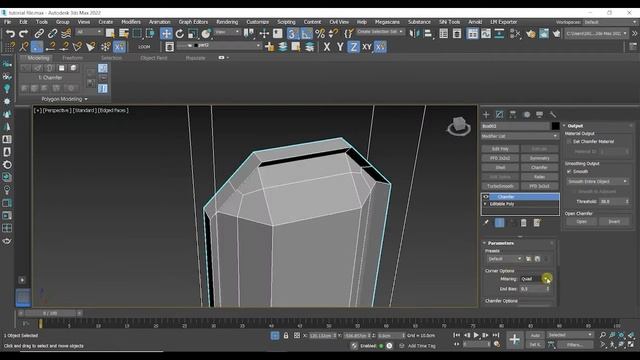640x360 pixels.
Task: Open Smooth Entire Object dropdown
Action: click(x=597, y=181)
